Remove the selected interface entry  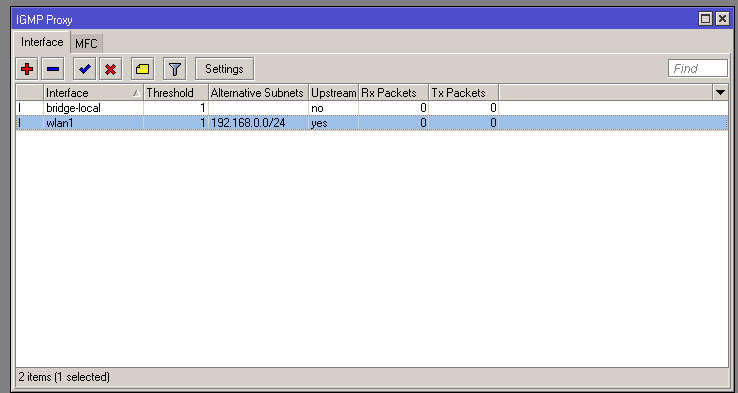tap(53, 69)
